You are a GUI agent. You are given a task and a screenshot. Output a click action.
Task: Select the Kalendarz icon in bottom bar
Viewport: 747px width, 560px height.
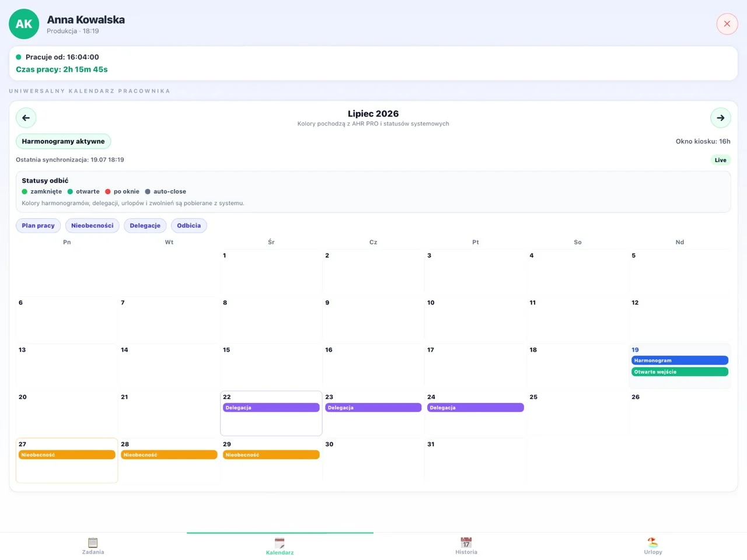pos(280,542)
